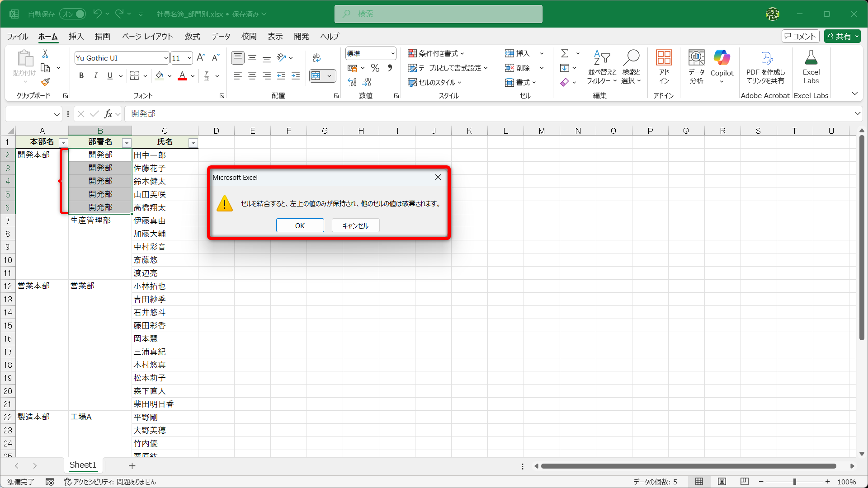Click the font color red A swatch

click(x=182, y=76)
